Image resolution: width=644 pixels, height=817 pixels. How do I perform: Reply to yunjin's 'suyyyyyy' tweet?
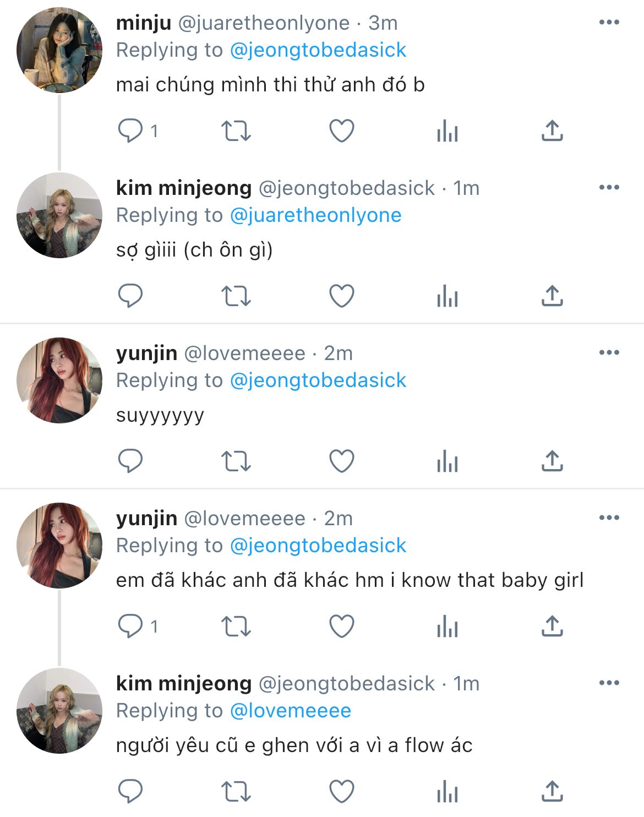tap(130, 461)
